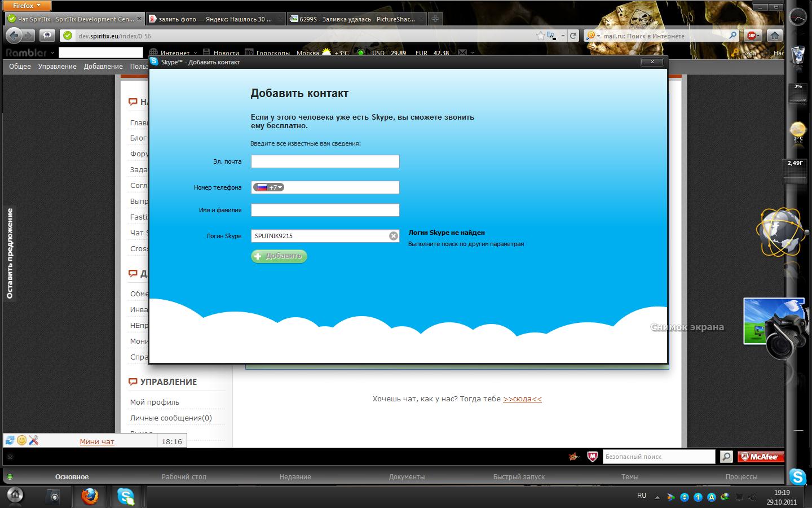The width and height of the screenshot is (812, 508).
Task: Open smiley emoticon icon in mini chat
Action: coord(21,440)
